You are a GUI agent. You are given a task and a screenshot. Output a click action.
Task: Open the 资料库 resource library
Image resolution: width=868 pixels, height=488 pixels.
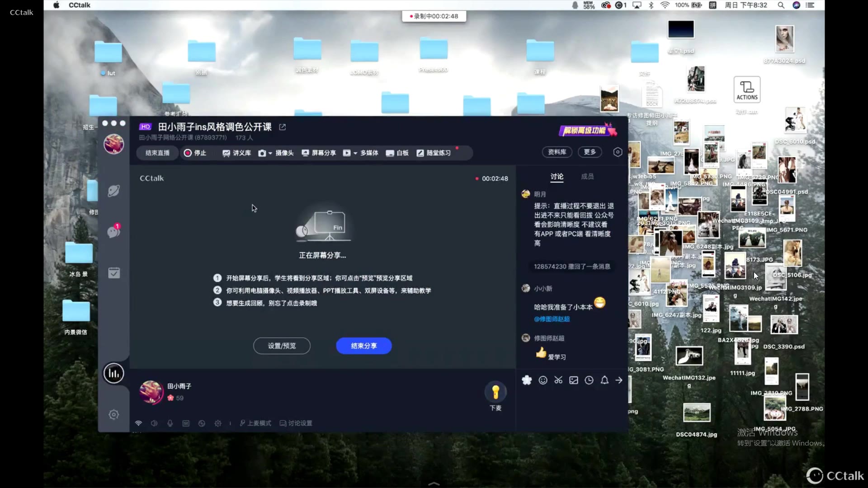[x=557, y=152]
